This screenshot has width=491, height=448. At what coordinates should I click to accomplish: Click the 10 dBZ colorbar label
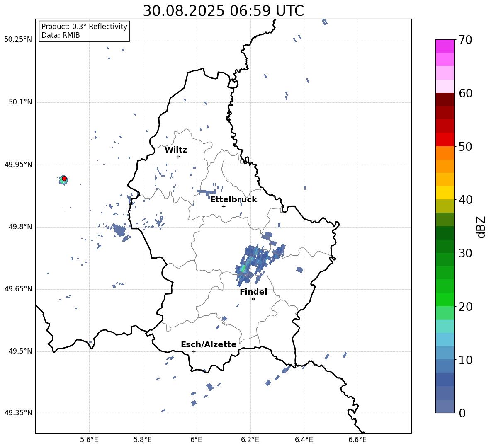(x=465, y=360)
